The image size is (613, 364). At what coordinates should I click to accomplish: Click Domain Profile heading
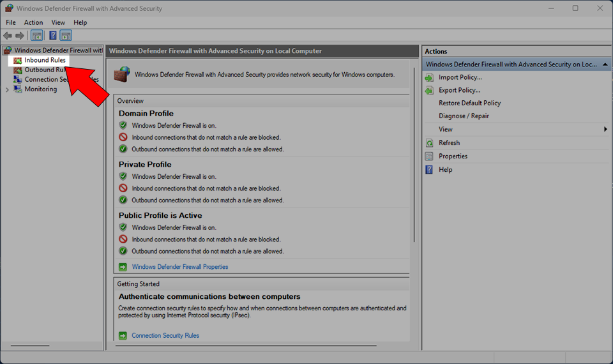(146, 114)
